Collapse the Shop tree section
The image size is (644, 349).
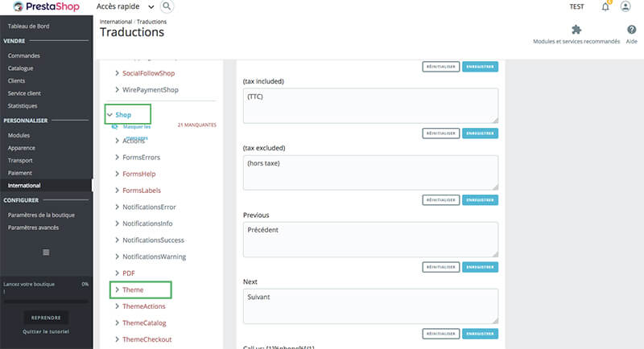pos(110,115)
